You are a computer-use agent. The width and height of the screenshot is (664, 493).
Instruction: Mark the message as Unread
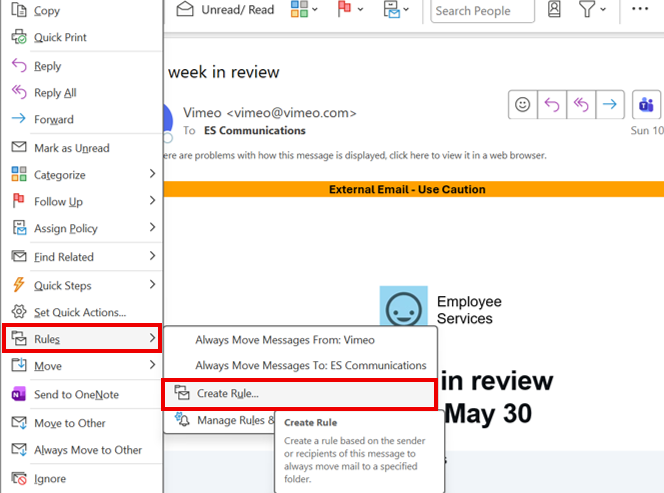82,148
